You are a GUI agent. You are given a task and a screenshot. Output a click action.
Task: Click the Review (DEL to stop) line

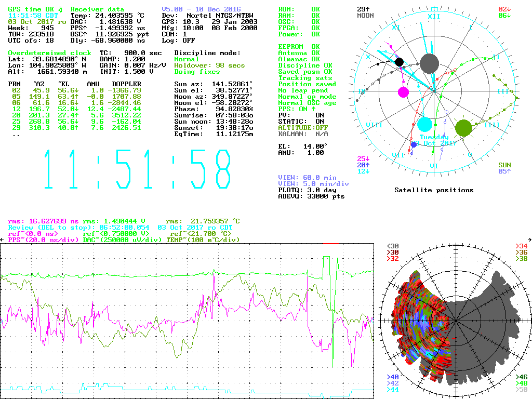[121, 228]
